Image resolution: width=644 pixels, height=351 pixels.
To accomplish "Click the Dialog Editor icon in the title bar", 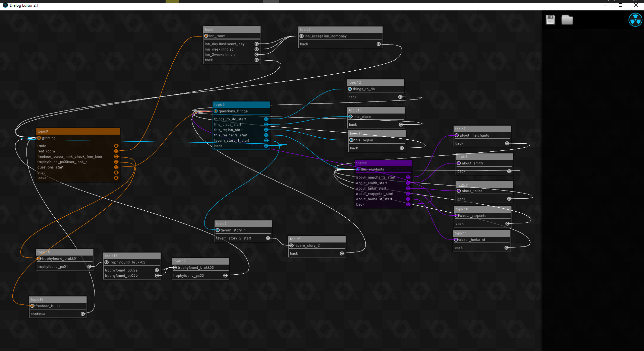I will (5, 5).
